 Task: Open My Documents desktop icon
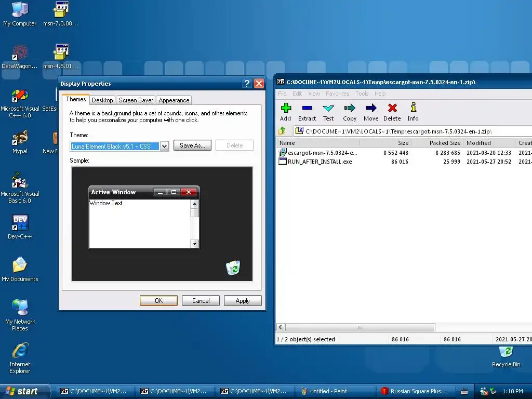[20, 270]
